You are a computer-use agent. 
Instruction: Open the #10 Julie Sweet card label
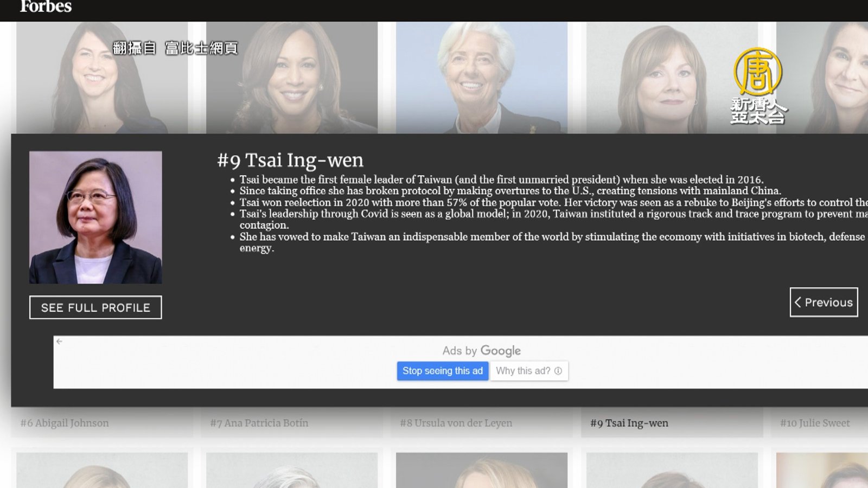pyautogui.click(x=815, y=423)
